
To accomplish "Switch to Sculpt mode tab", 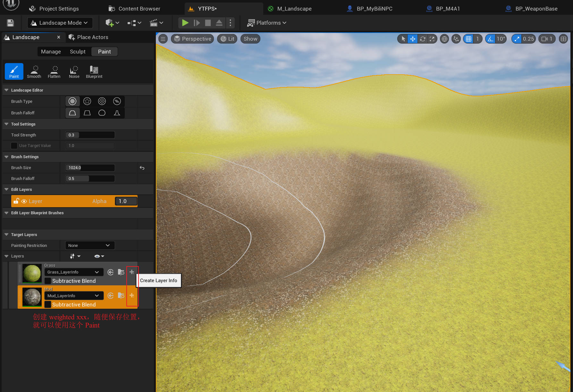I will point(78,52).
